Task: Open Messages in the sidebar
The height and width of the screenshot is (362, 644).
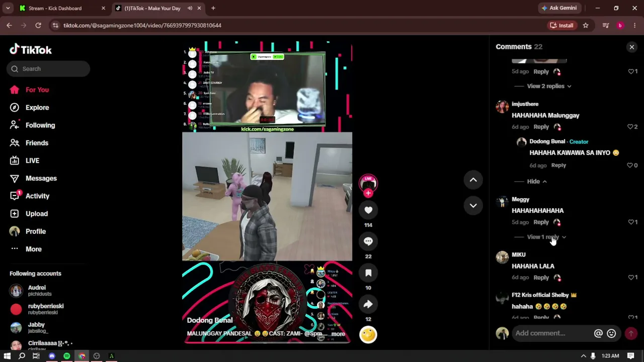Action: point(41,178)
